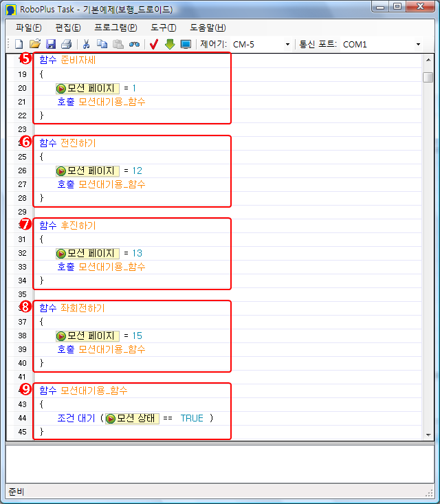Click the 모션 페이지 block on line 32
This screenshot has height=504, width=440.
click(x=87, y=253)
